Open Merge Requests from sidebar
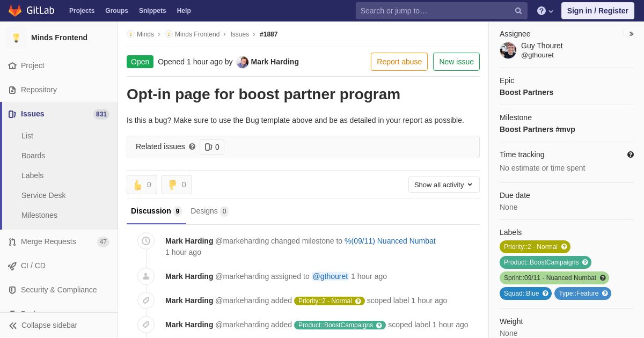The height and width of the screenshot is (338, 644). click(48, 241)
